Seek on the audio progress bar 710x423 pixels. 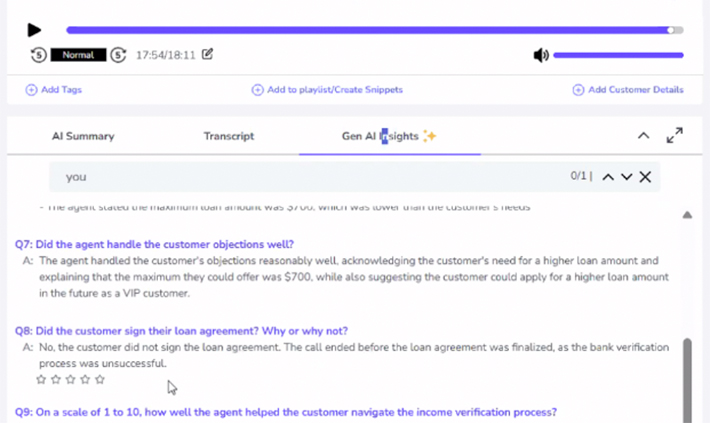pyautogui.click(x=370, y=30)
